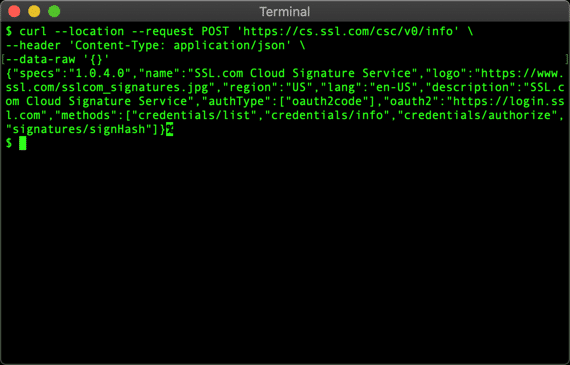Click the "oauth2code" authType value
Image resolution: width=570 pixels, height=365 pixels.
327,101
